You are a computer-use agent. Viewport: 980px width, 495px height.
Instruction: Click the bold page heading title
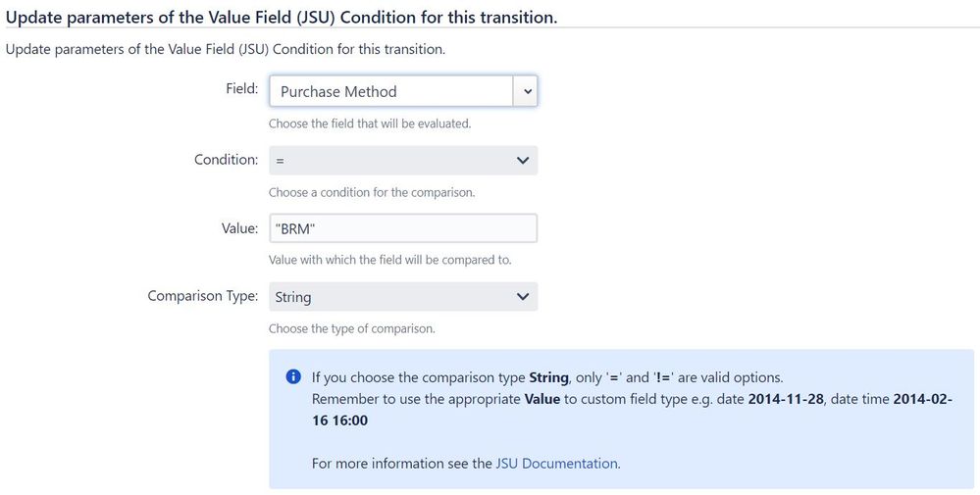pyautogui.click(x=282, y=17)
